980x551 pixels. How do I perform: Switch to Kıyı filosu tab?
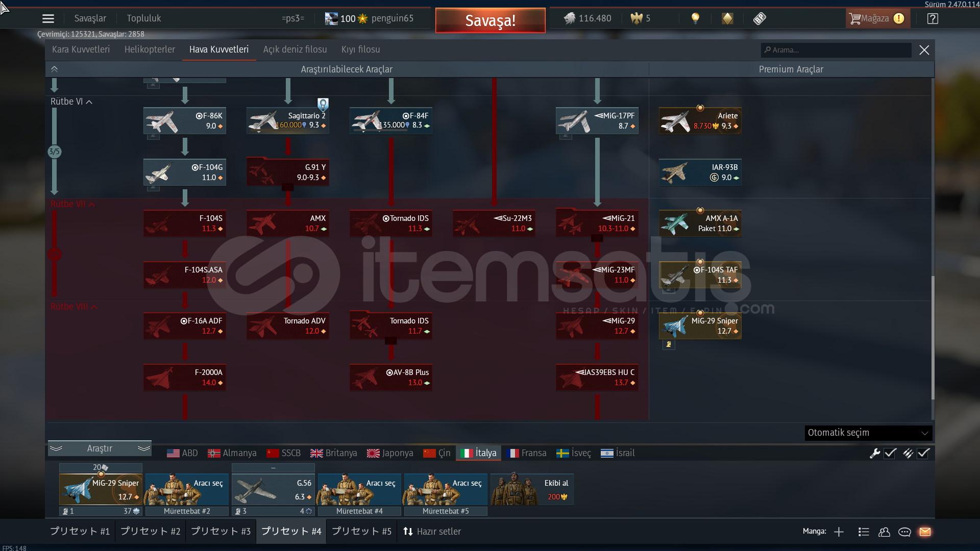(360, 49)
